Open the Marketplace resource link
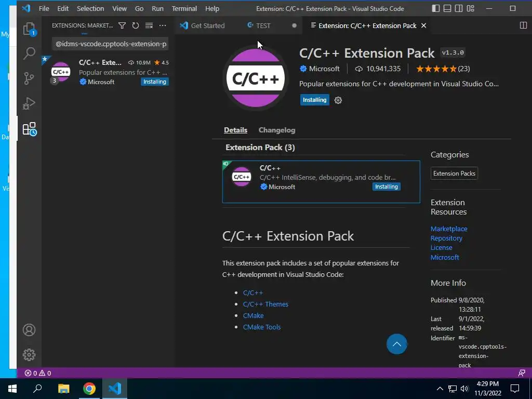Screen dimensions: 532x399 click(x=449, y=229)
